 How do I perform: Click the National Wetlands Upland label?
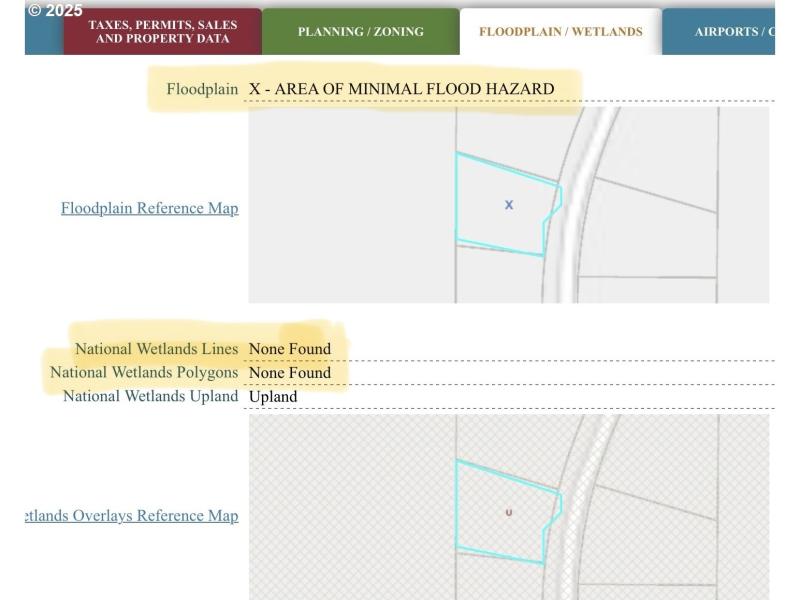[x=150, y=396]
